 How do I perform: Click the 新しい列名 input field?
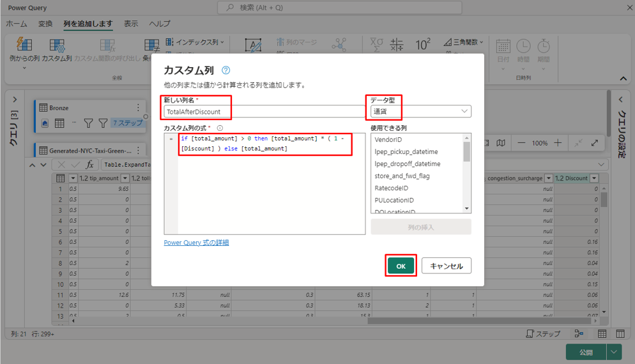264,111
